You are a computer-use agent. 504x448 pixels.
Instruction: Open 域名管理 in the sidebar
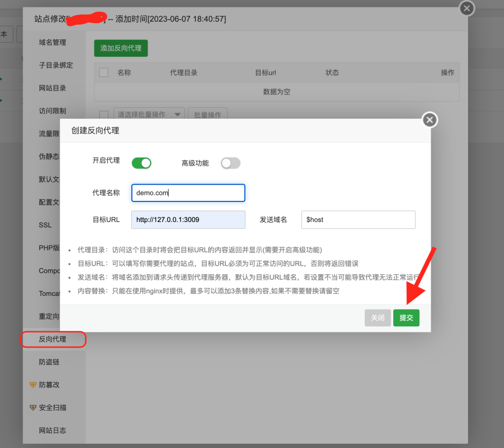(x=52, y=42)
